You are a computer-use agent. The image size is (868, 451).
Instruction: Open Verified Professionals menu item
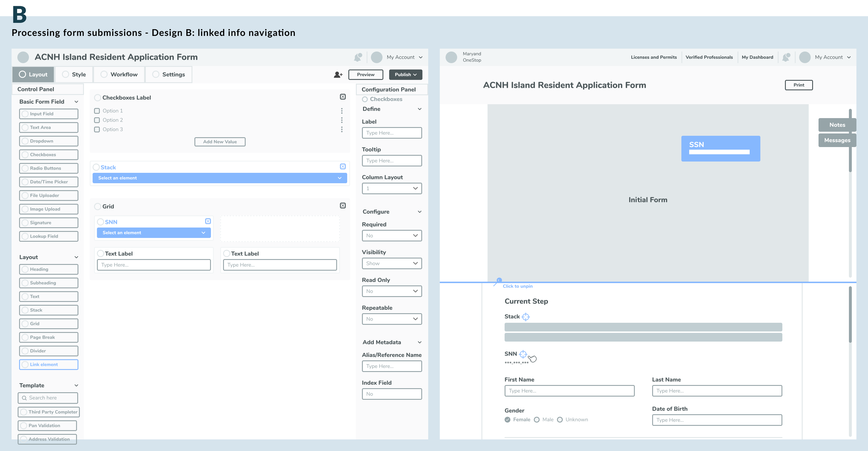[709, 57]
